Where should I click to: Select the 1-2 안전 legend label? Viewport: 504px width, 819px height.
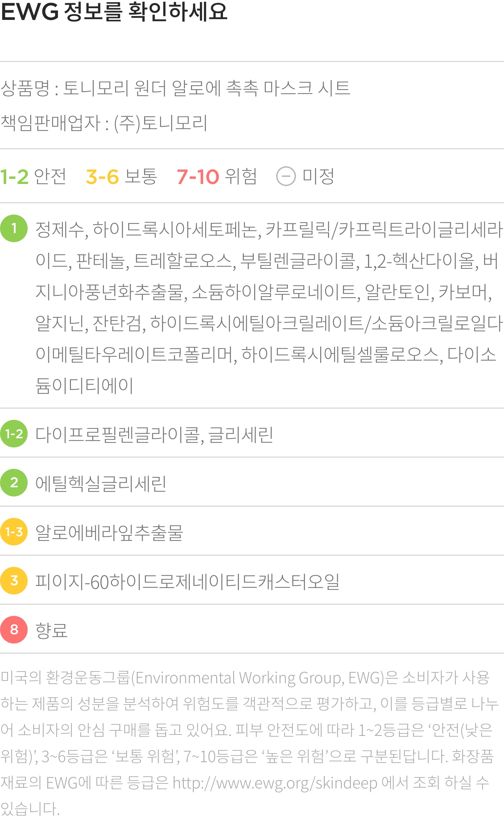33,177
